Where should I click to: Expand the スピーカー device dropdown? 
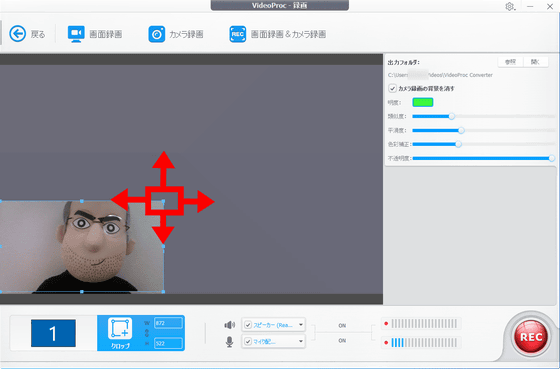point(301,325)
